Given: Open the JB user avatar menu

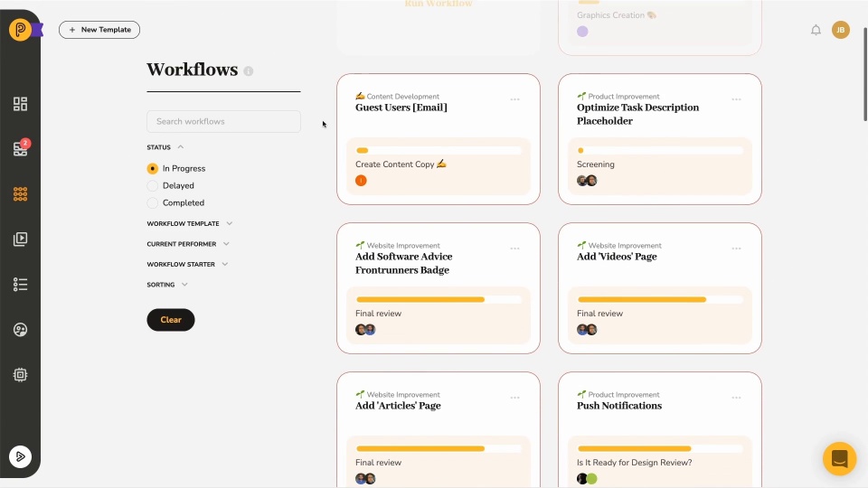Looking at the screenshot, I should [x=840, y=30].
